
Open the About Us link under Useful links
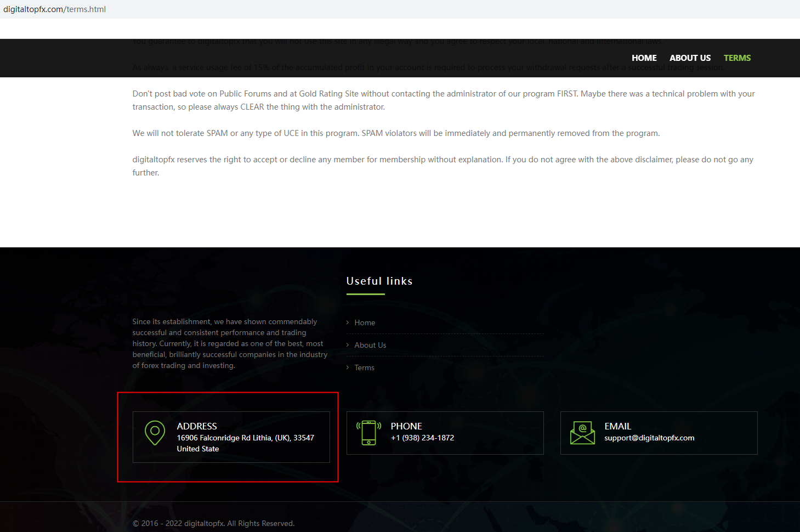click(x=370, y=345)
